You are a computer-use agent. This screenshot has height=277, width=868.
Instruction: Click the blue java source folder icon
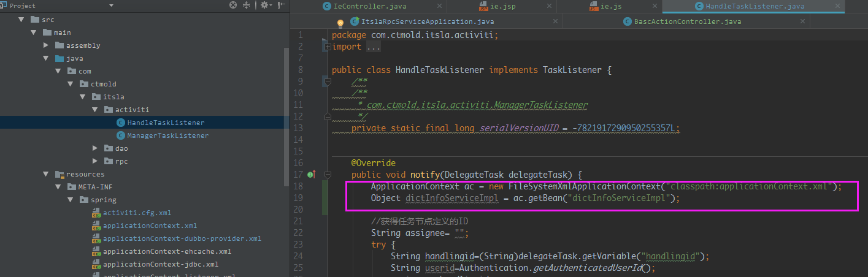[60, 58]
